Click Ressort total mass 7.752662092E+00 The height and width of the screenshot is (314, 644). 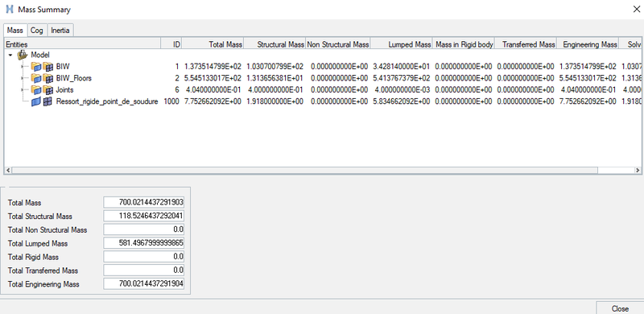(x=213, y=101)
